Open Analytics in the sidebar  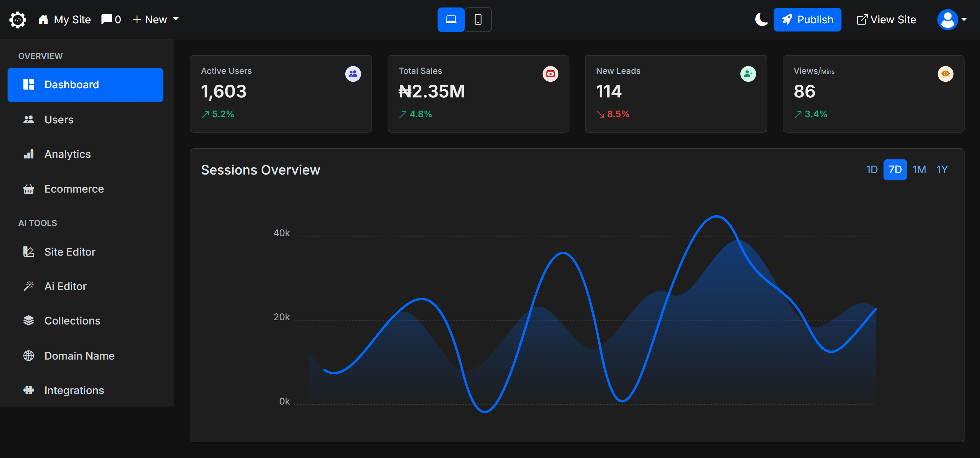(x=67, y=154)
